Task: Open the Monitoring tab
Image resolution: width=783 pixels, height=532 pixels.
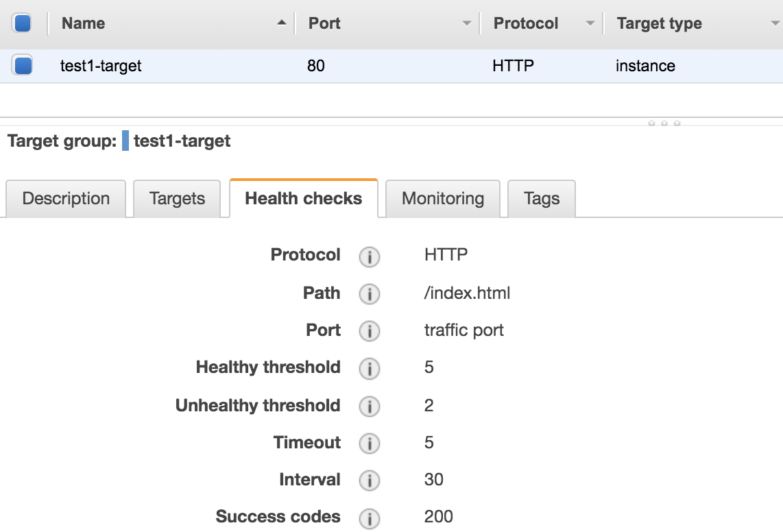Action: click(x=443, y=198)
